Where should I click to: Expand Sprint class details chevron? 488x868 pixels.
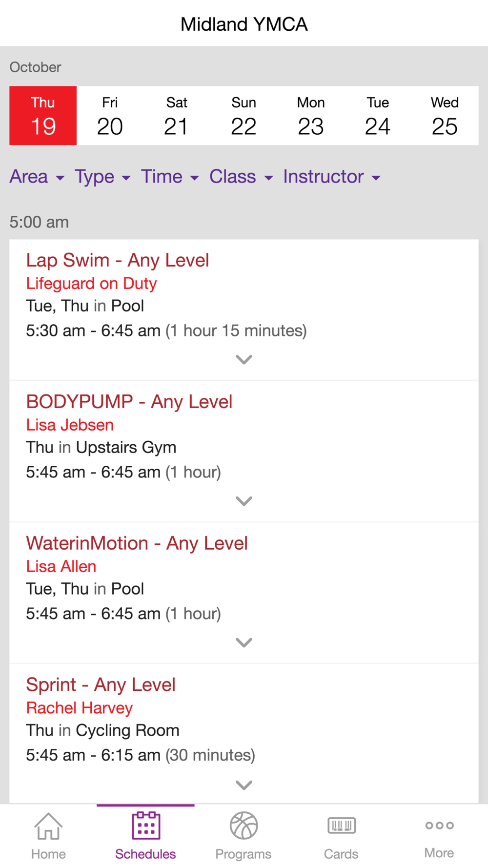click(x=244, y=785)
